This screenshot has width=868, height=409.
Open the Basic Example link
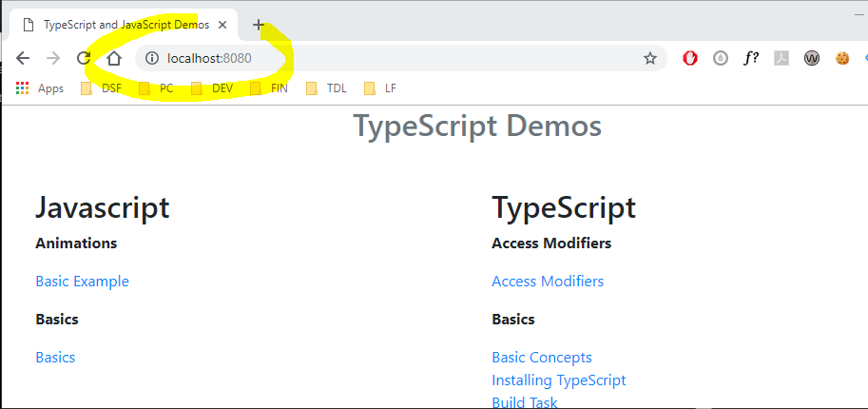pos(82,281)
